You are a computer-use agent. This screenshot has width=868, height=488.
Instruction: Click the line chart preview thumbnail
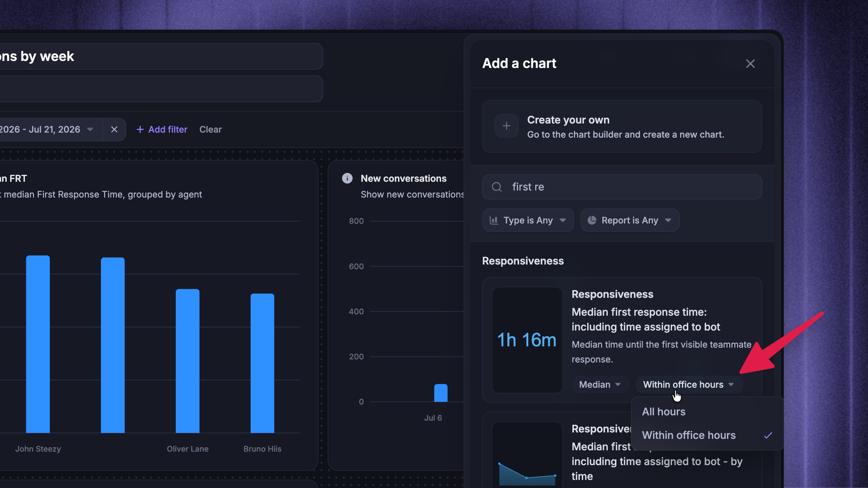coord(527,455)
